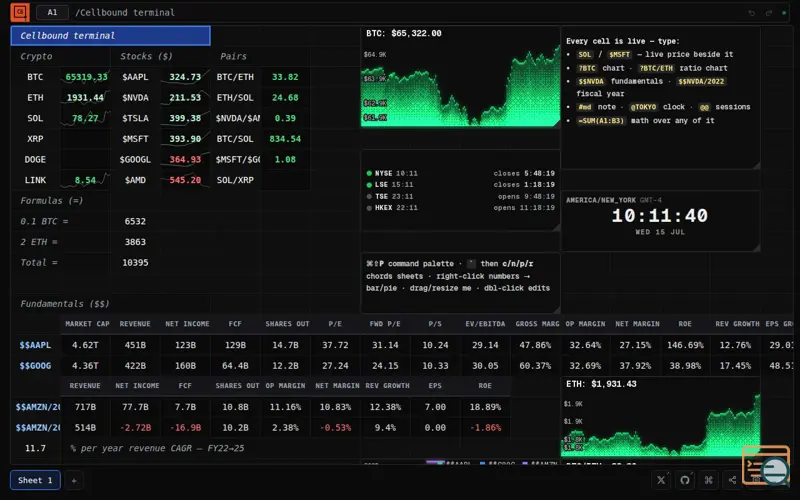Click the orange Cellbound app logo
This screenshot has height=500, width=800.
point(20,12)
